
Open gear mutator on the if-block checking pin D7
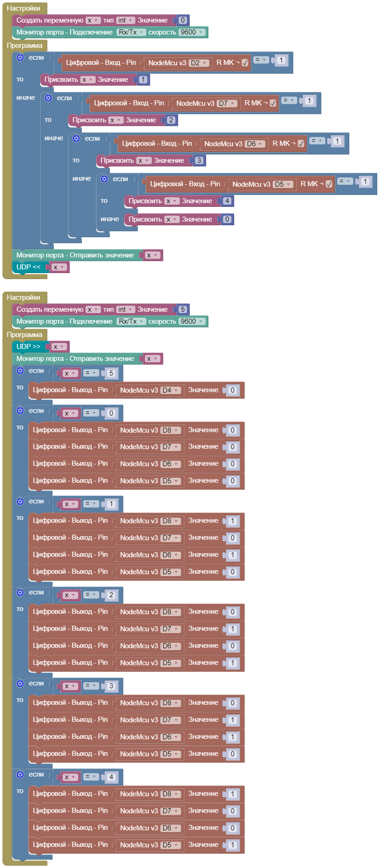coord(48,98)
